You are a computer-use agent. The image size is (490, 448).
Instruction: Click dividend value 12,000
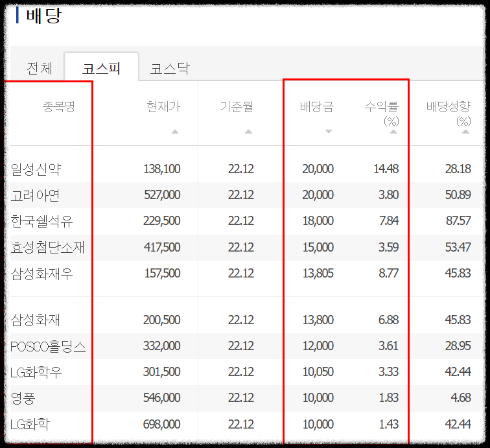click(x=318, y=346)
